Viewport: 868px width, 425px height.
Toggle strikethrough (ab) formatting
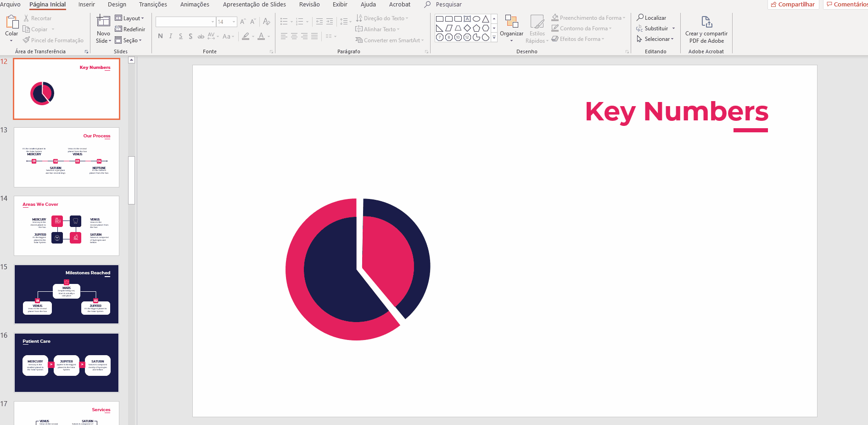[x=201, y=36]
